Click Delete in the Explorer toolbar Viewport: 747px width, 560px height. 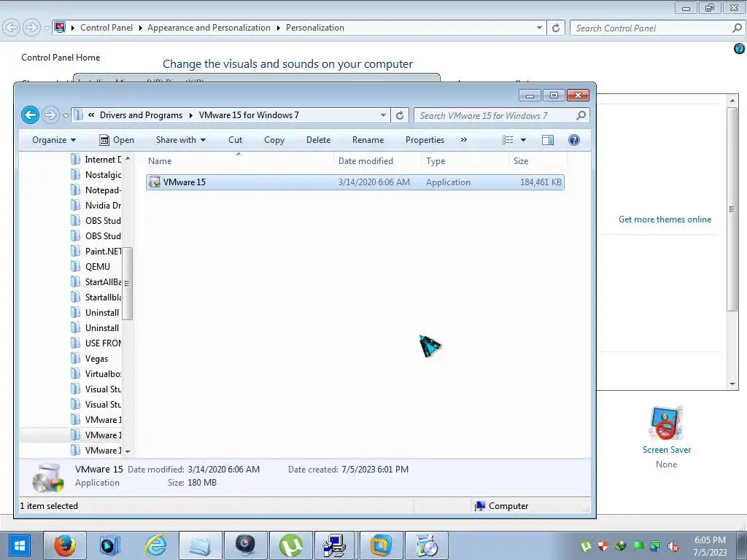pos(318,140)
